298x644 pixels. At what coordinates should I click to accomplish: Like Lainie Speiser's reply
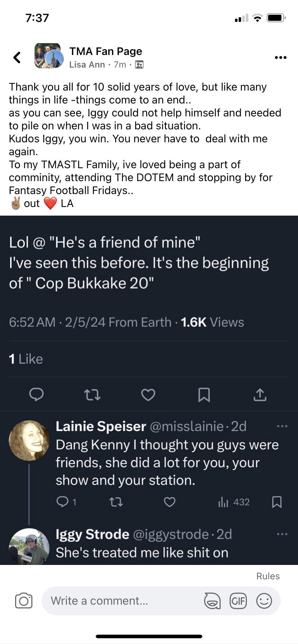170,502
